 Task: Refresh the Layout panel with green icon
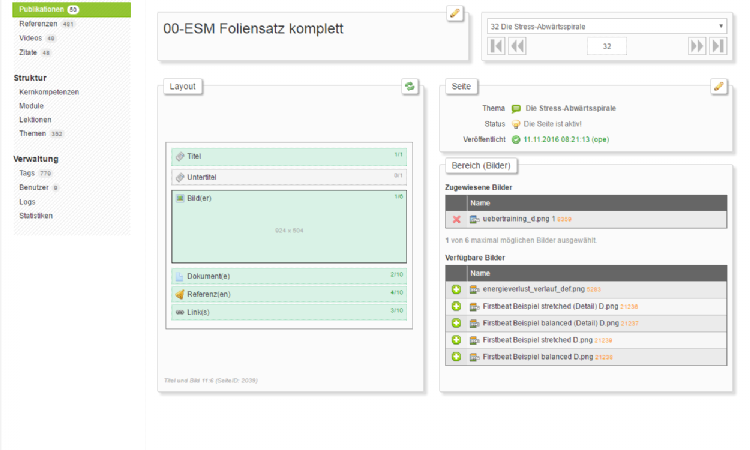point(409,87)
